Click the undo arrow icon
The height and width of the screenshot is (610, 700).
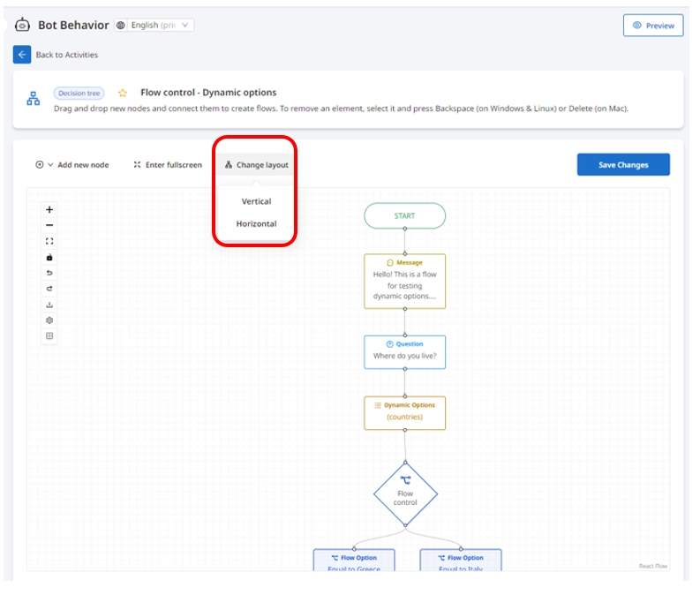pyautogui.click(x=49, y=273)
